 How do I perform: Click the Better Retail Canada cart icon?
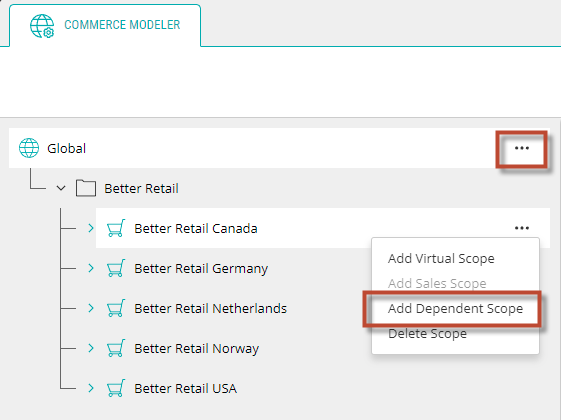[116, 228]
